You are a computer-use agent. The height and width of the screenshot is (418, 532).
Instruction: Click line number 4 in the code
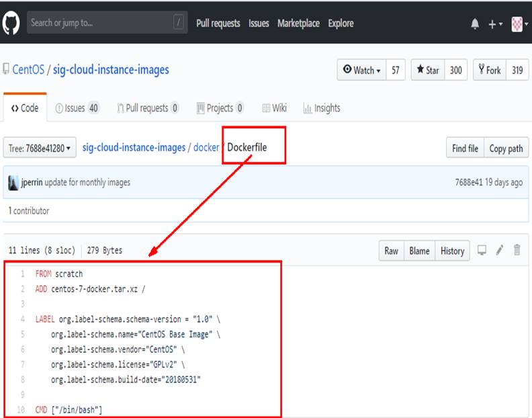click(x=22, y=319)
